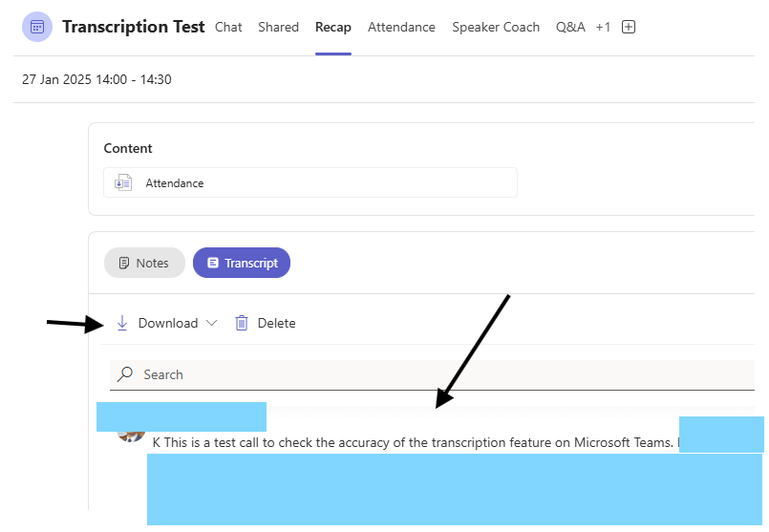769x532 pixels.
Task: Open the Chat tab
Action: click(228, 27)
